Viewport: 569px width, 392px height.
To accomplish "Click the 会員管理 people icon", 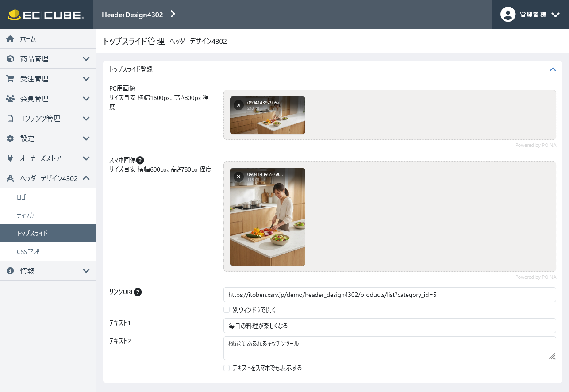I will click(x=10, y=99).
